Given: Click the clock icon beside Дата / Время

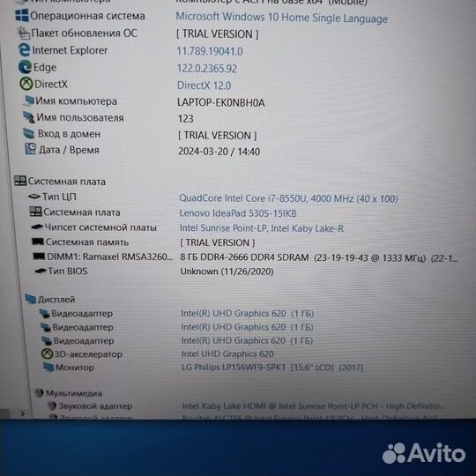Looking at the screenshot, I should (30, 149).
